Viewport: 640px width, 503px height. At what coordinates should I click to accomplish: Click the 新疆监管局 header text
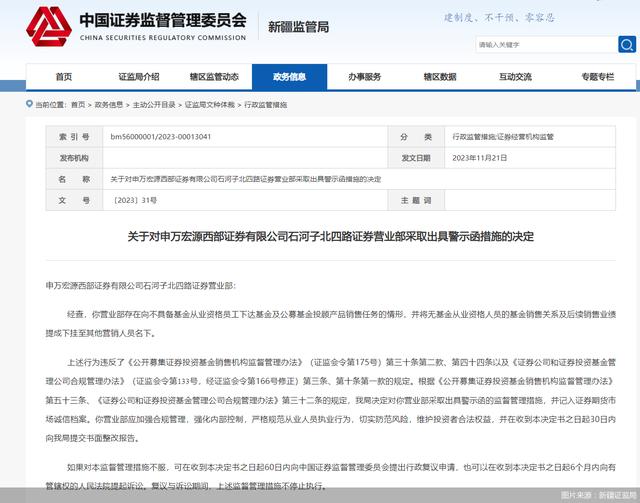coord(298,27)
